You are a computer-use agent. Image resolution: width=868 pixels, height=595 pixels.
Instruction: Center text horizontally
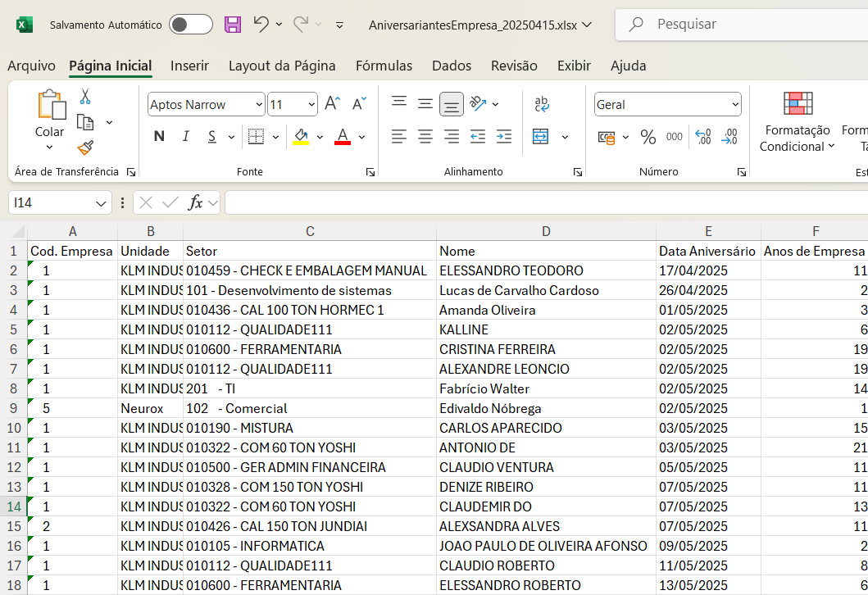click(x=425, y=137)
